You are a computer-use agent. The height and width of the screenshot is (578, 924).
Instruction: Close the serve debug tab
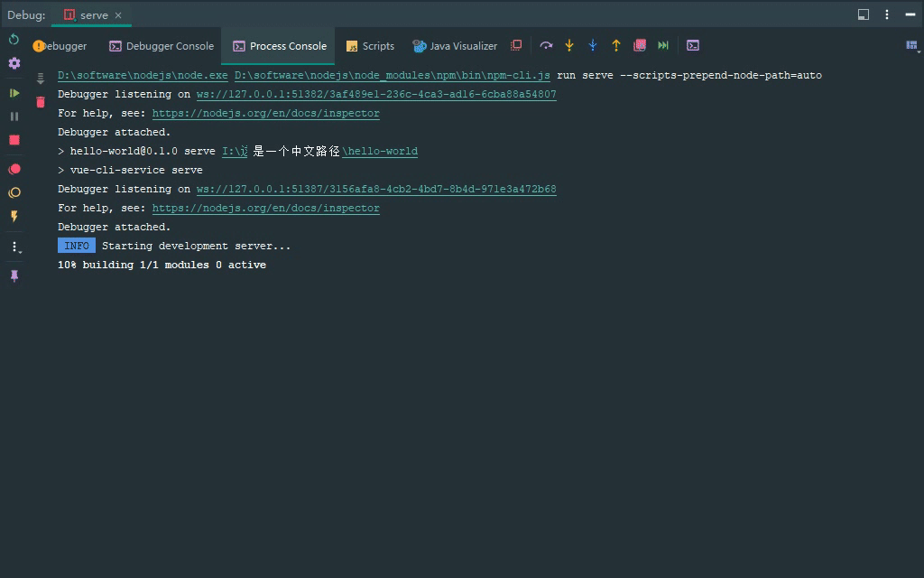click(x=118, y=15)
